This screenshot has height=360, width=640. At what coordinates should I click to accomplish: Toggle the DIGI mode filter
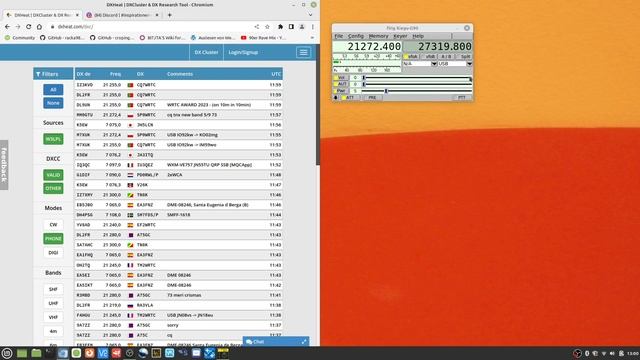click(53, 253)
